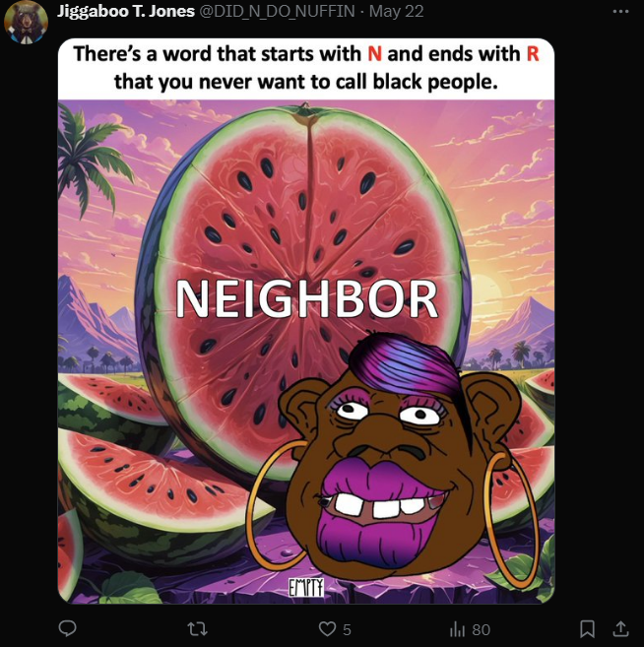
Task: Open the profile via the gray @handle
Action: point(278,11)
